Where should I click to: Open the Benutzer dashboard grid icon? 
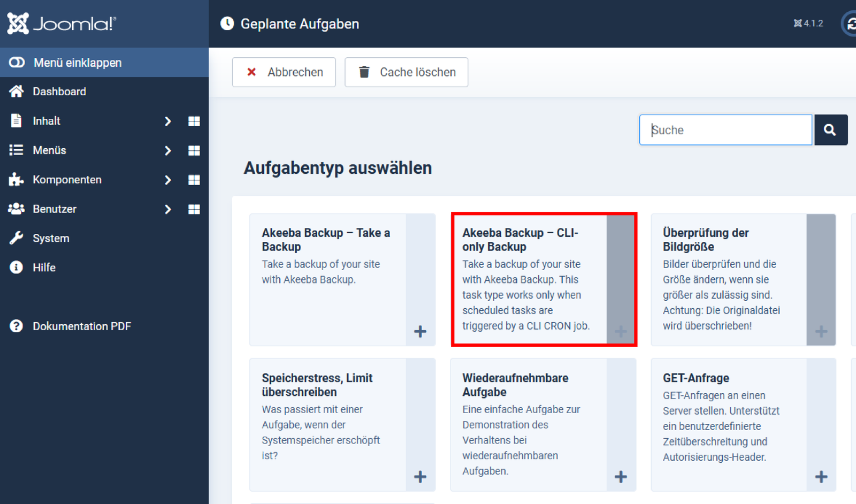coord(194,209)
